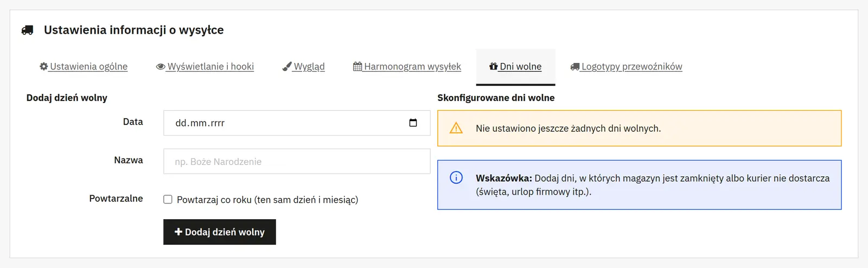This screenshot has width=868, height=268.
Task: Click the 'Data' field label
Action: coord(133,122)
